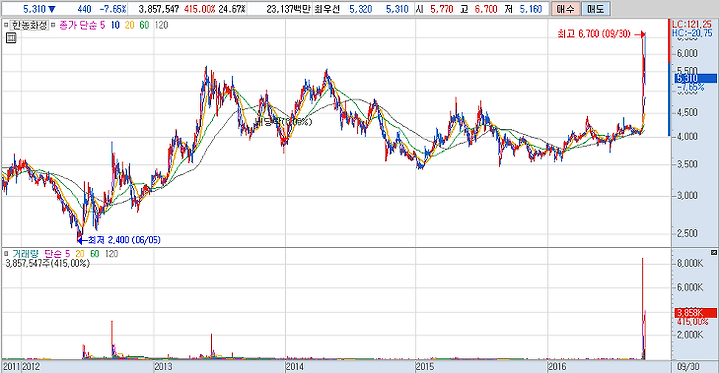The height and width of the screenshot is (373, 720).
Task: Click the 한농화성 stock name button
Action: tap(28, 26)
